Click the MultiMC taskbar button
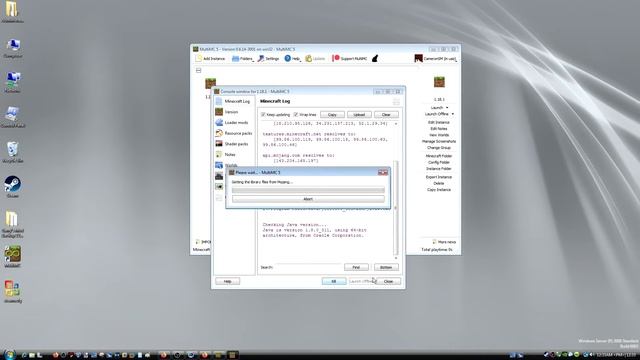This screenshot has height=360, width=640. (x=233, y=355)
